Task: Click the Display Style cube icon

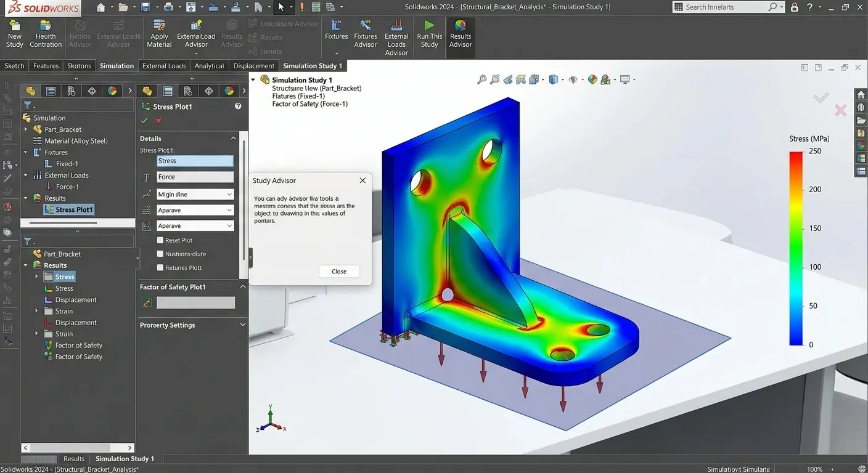Action: tap(553, 79)
